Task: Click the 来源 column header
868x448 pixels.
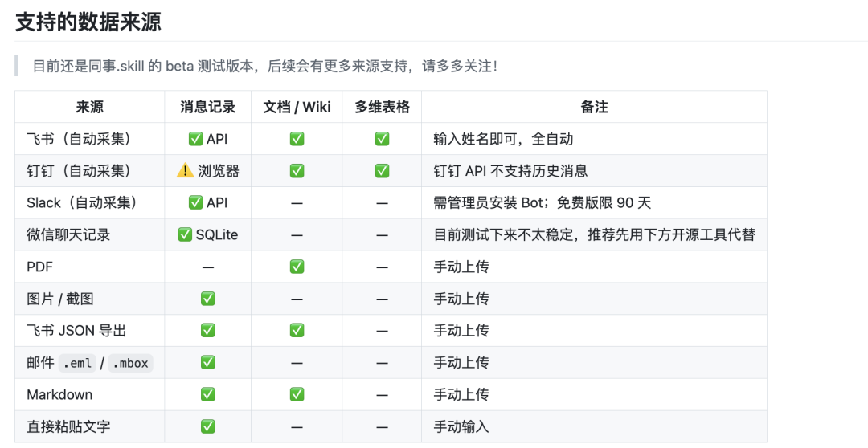Action: 90,107
